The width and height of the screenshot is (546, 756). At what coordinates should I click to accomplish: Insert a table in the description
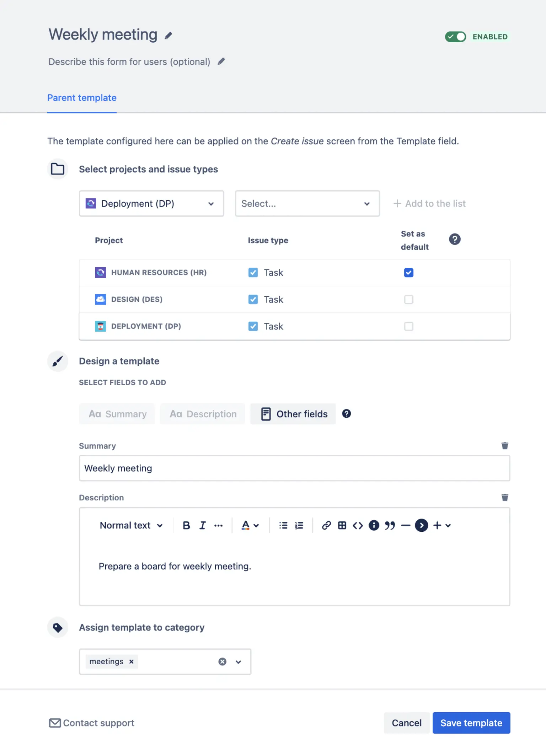342,525
